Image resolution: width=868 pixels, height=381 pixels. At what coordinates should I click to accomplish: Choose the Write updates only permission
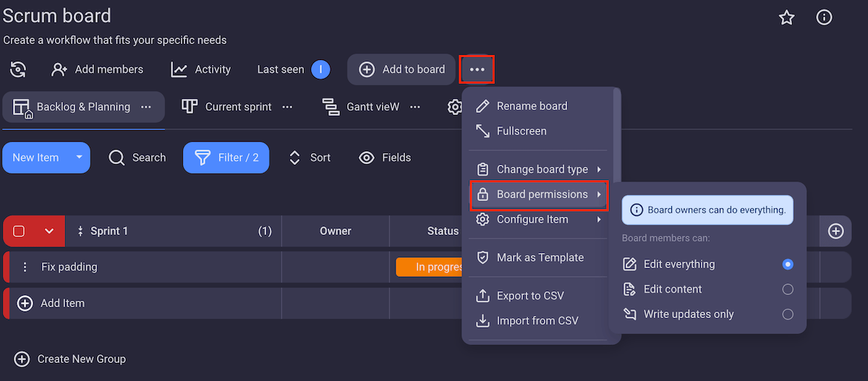point(788,314)
